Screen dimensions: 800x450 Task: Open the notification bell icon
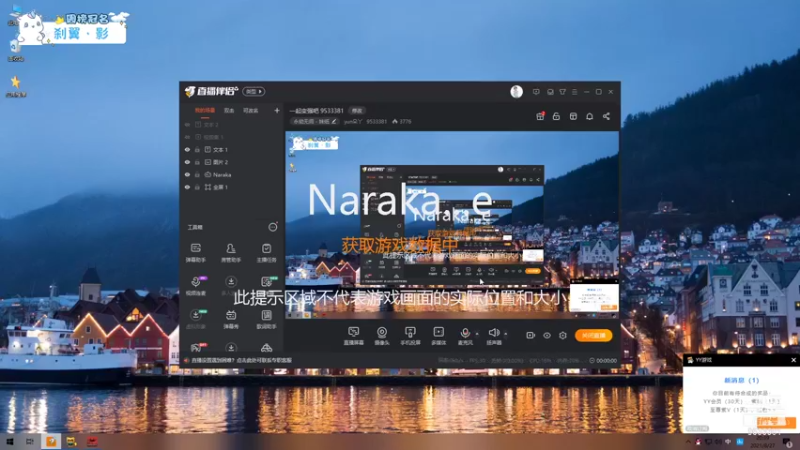[x=589, y=116]
